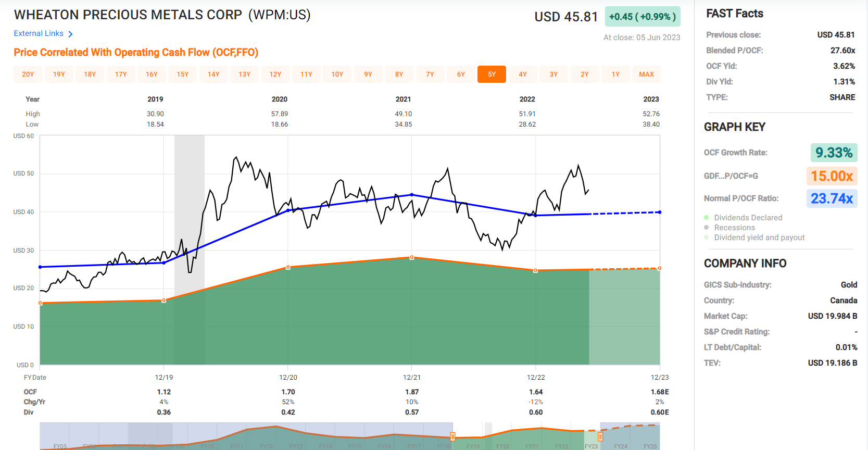Viewport: 868px width, 450px height.
Task: Toggle Dividend yield and payout legend
Action: (754, 238)
